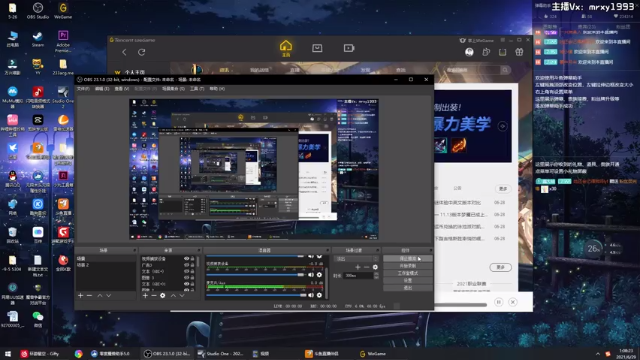Move source down in sources list

point(182,296)
